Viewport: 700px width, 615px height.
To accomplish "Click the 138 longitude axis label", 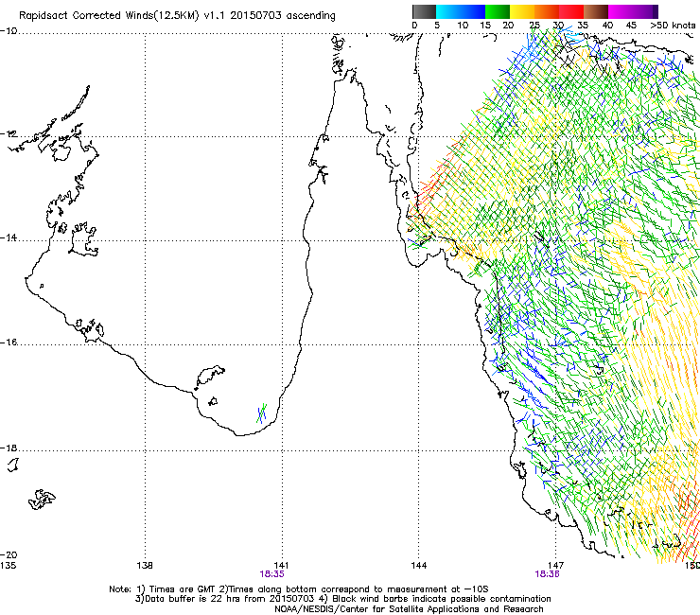I will point(145,566).
